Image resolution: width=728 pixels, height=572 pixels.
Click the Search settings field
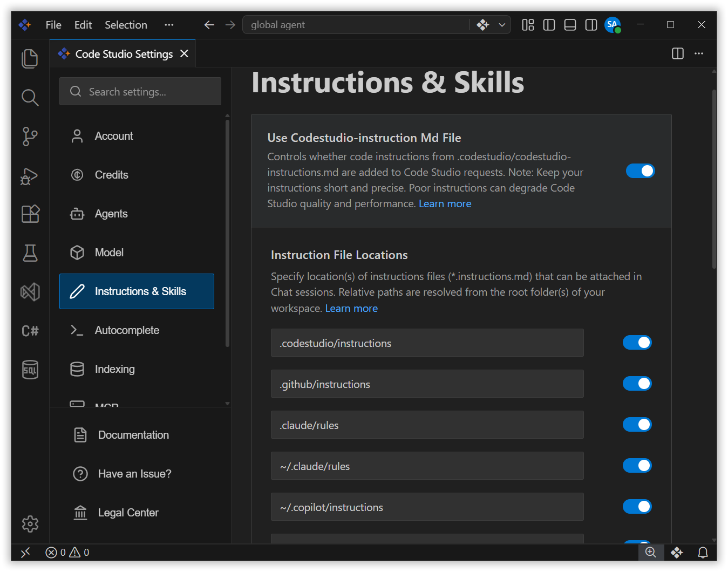pos(140,91)
